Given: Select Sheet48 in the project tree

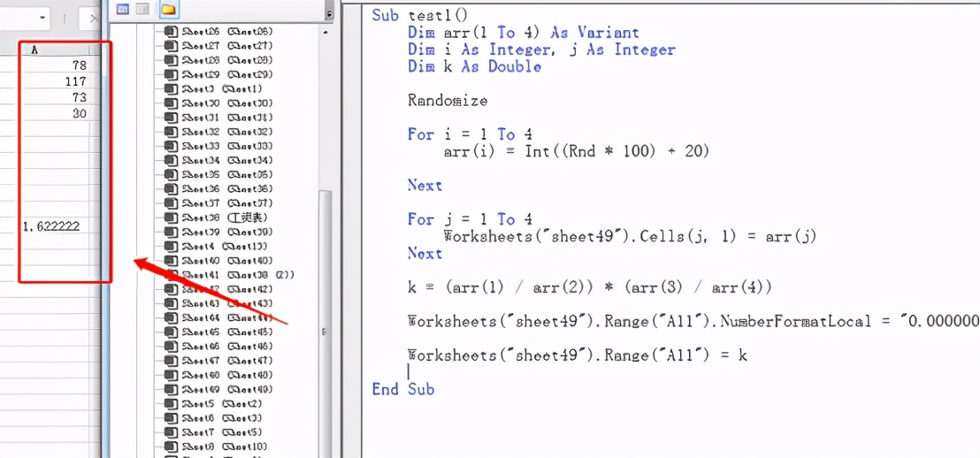Looking at the screenshot, I should [218, 375].
